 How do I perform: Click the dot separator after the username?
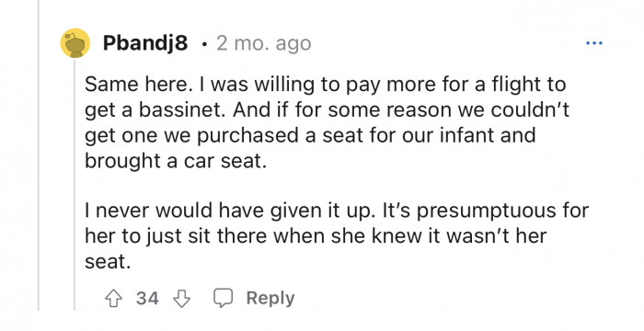point(204,44)
